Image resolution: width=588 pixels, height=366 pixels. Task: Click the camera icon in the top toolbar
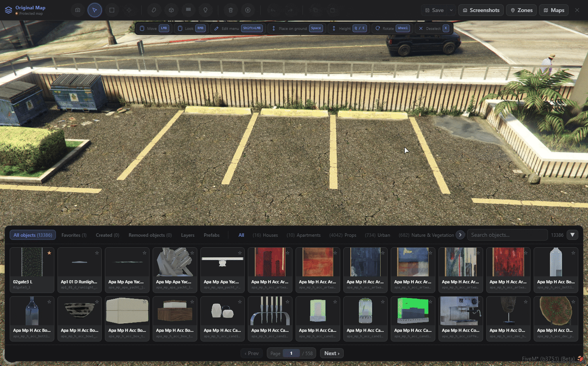78,10
